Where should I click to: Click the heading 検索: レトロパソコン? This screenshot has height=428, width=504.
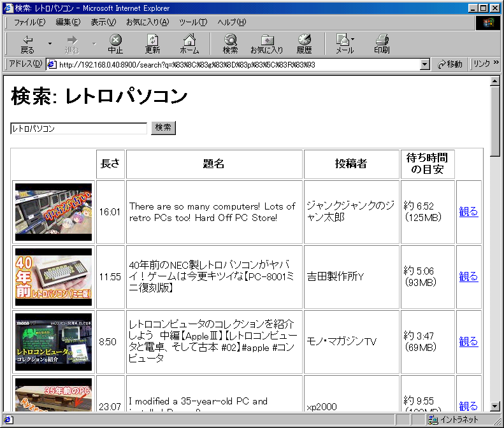point(99,96)
